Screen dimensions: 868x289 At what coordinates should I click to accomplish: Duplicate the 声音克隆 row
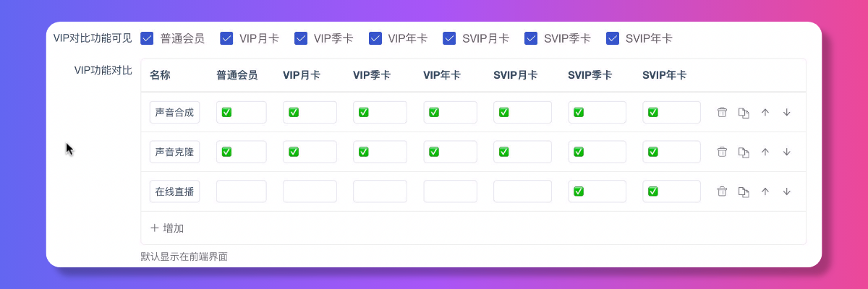pyautogui.click(x=743, y=152)
